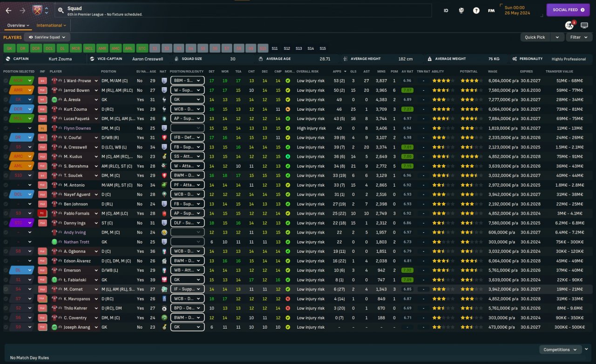The image size is (596, 364).
Task: Switch clubs using the up-down arrows by badge
Action: click(47, 10)
